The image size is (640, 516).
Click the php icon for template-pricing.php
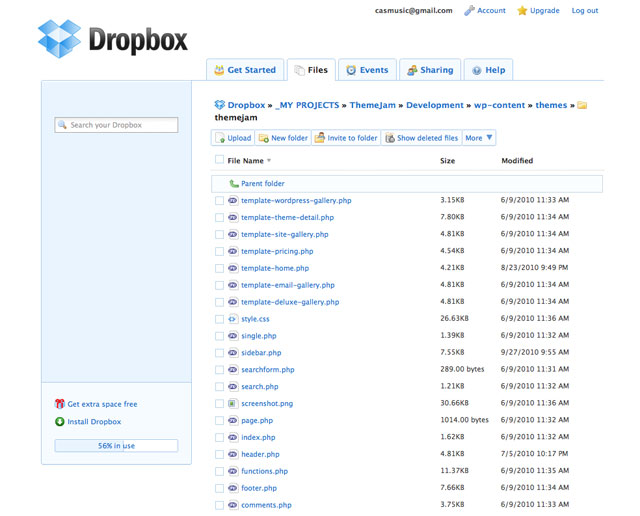(x=233, y=251)
